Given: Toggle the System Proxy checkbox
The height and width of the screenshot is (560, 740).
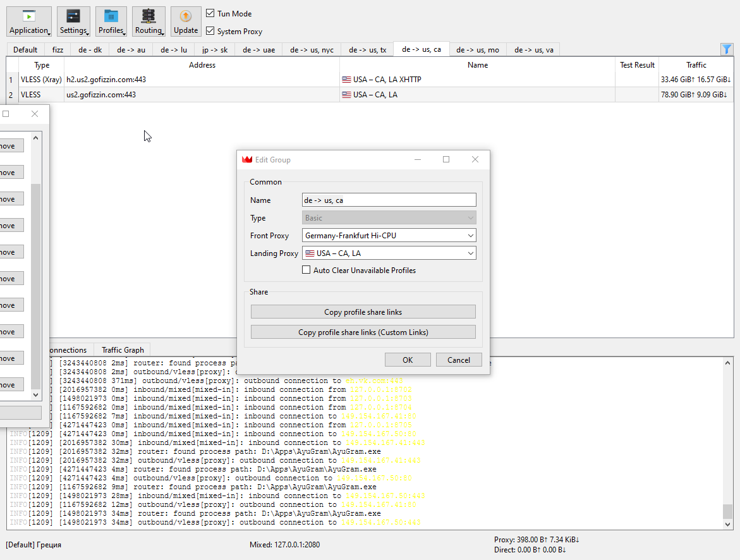Looking at the screenshot, I should click(210, 31).
